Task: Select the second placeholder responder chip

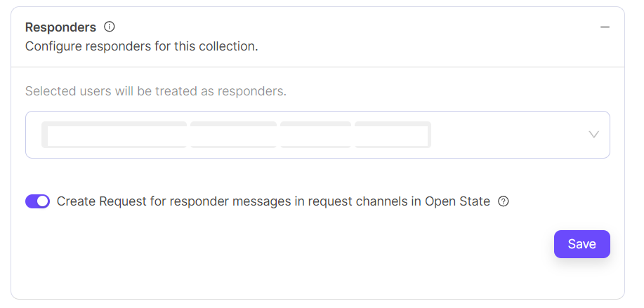Action: click(x=233, y=135)
